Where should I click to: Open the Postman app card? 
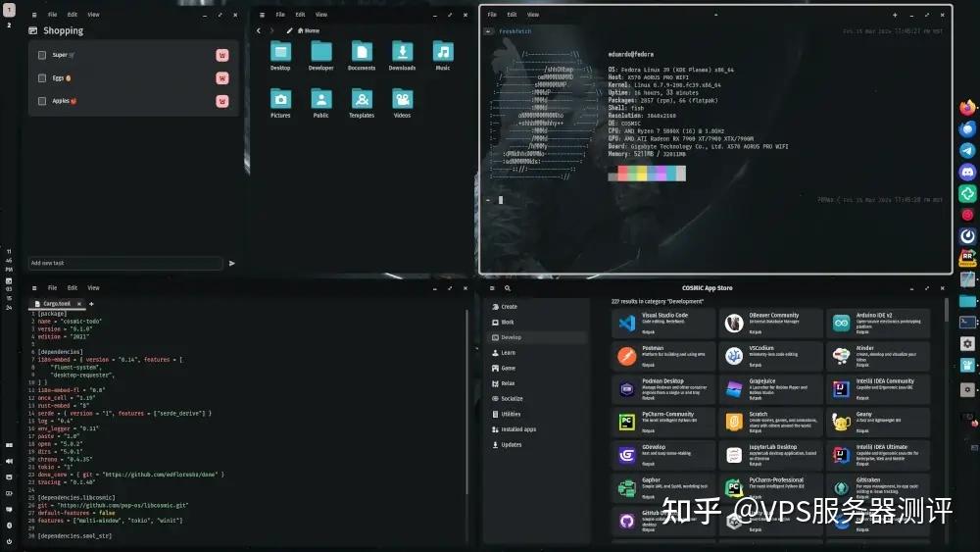click(663, 356)
